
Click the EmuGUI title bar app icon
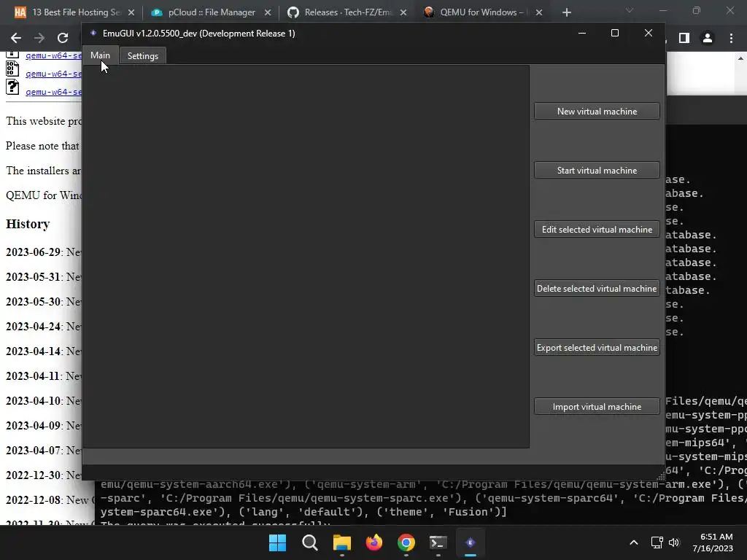pos(93,33)
